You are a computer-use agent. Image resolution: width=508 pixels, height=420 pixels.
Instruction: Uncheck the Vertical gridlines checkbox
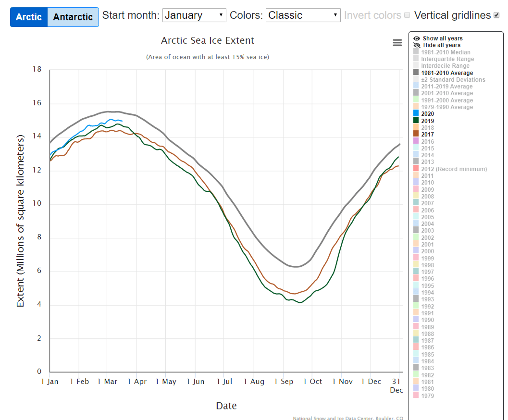tap(496, 15)
